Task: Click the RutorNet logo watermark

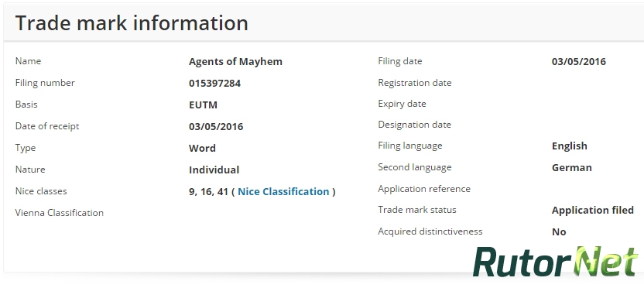Action: 556,262
